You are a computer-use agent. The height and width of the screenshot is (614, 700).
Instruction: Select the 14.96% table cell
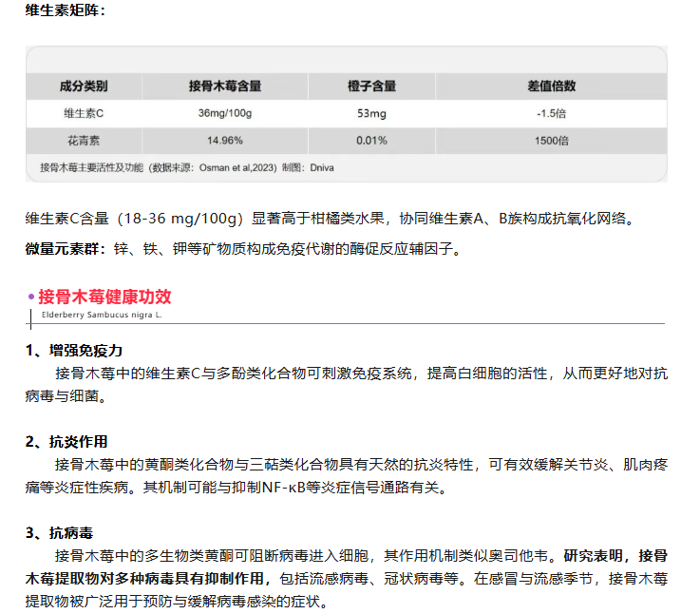(224, 140)
